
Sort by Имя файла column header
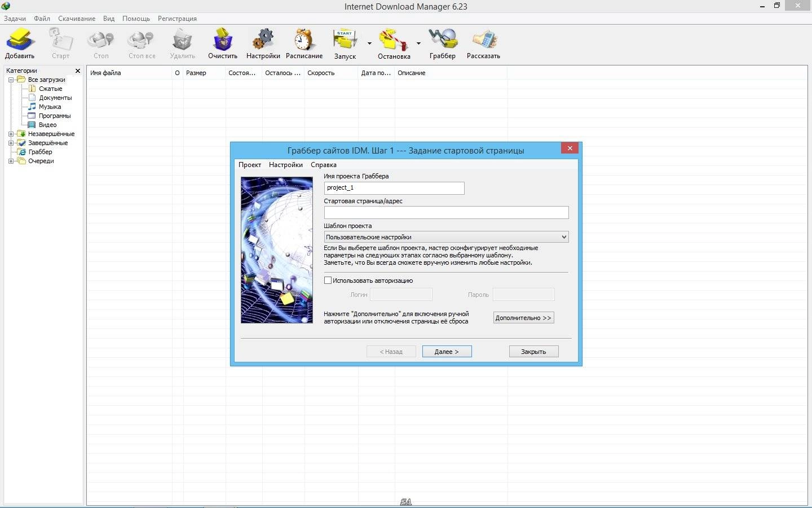point(129,73)
